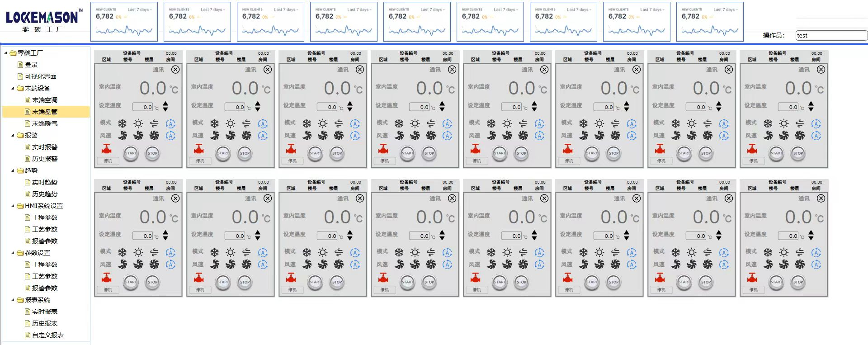
Task: Select wind ventilation mode in bottom-row first panel
Action: pyautogui.click(x=154, y=252)
